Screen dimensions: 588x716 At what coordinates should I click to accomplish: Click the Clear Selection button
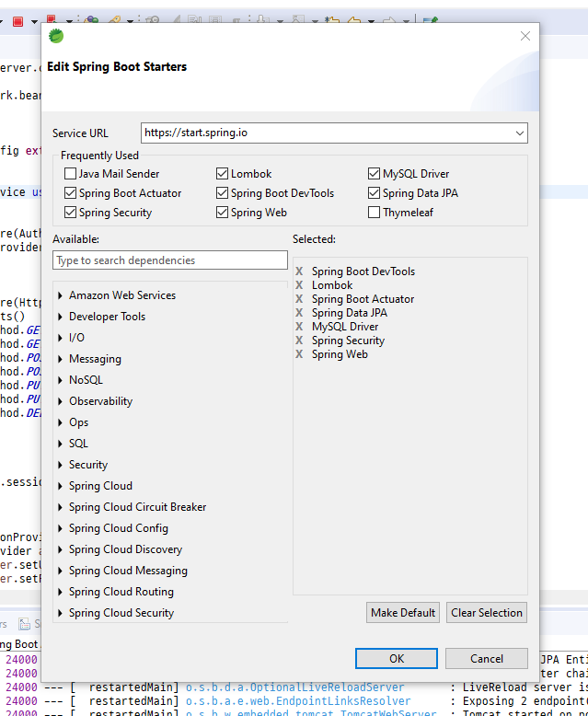(486, 612)
